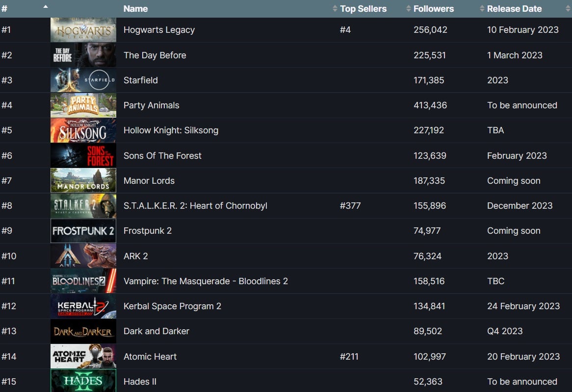Open the Manor Lords thumbnail image
572x392 pixels.
click(x=83, y=181)
